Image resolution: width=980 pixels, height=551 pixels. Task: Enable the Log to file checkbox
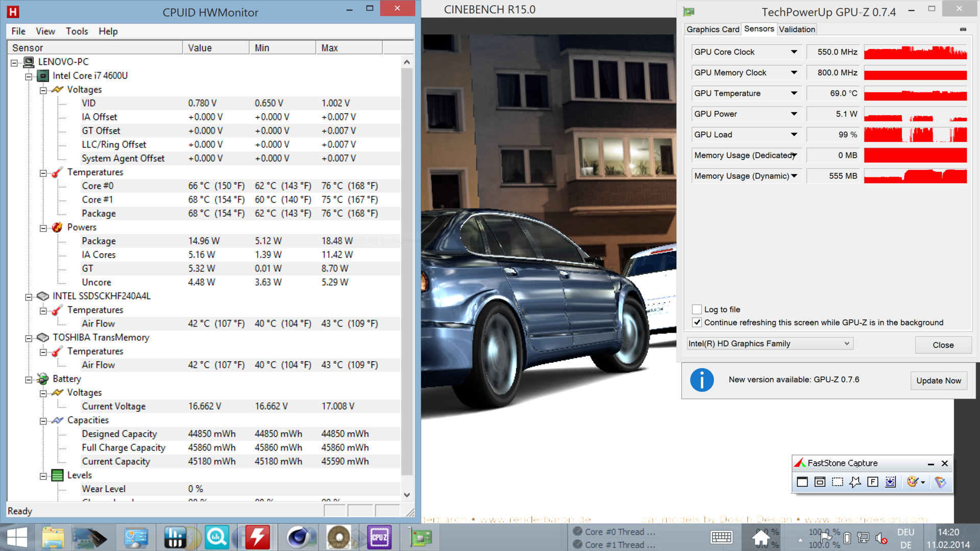click(697, 309)
